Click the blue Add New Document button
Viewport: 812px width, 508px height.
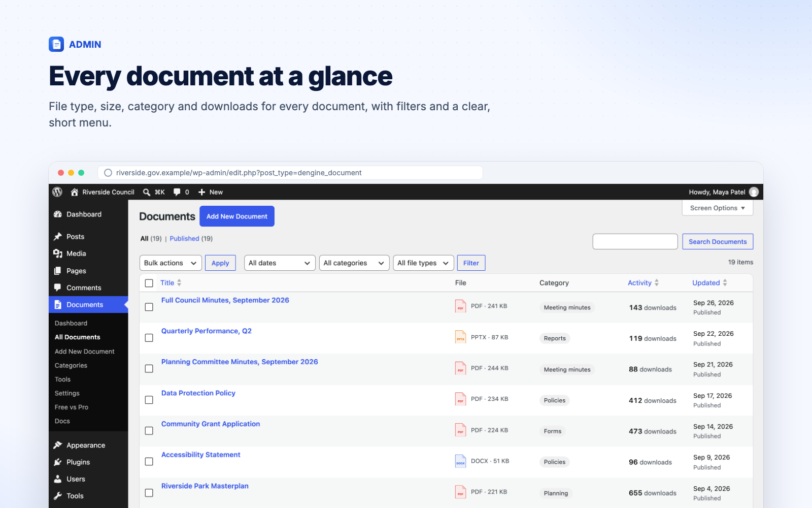237,216
